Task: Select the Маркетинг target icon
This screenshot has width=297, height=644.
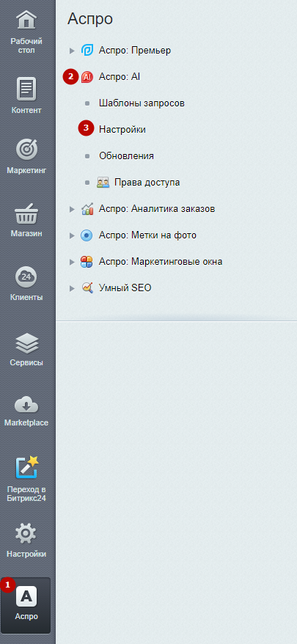Action: [26, 149]
